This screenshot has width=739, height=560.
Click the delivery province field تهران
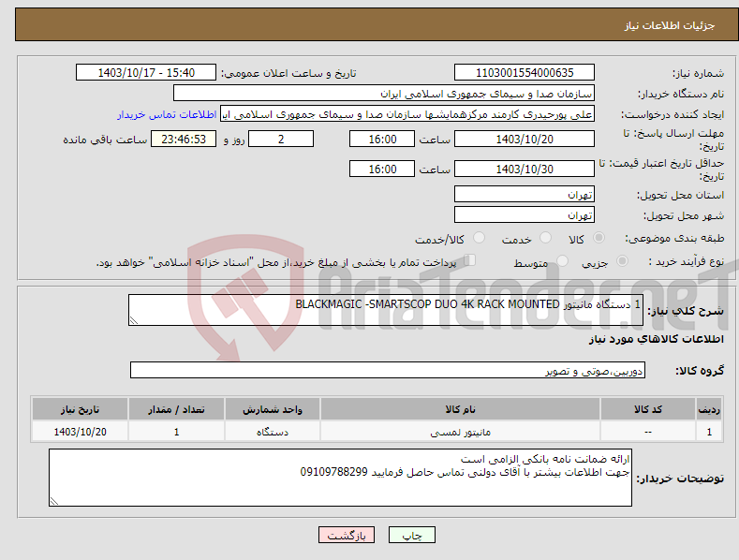click(525, 194)
